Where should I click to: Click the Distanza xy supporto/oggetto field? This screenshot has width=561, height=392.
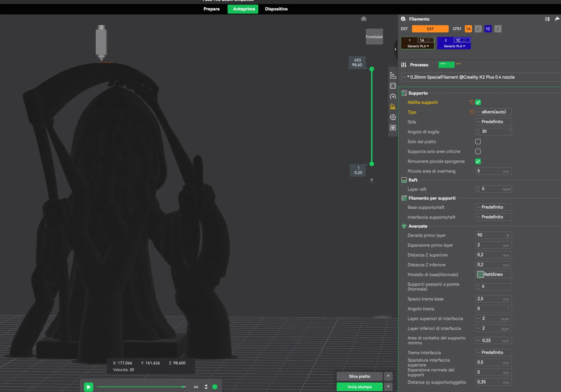[x=493, y=382]
